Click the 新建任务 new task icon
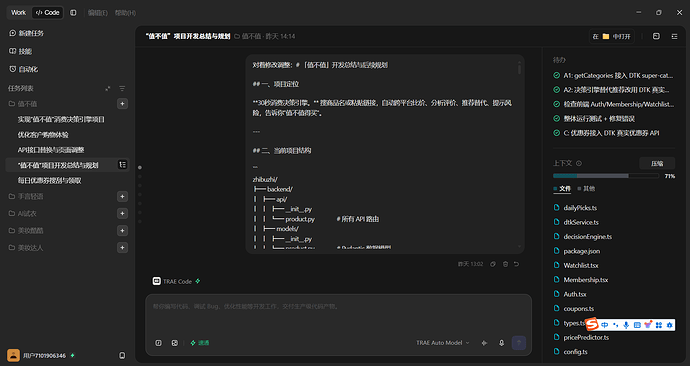 [12, 33]
